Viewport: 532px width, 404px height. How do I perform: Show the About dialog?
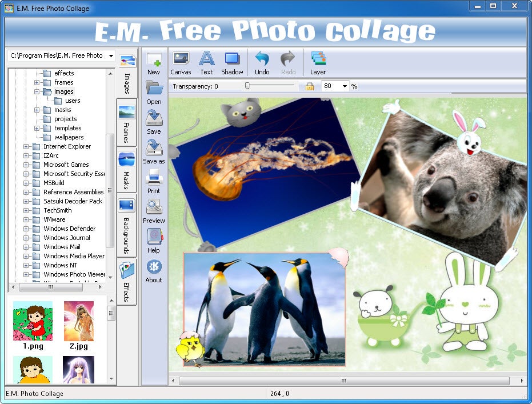154,271
